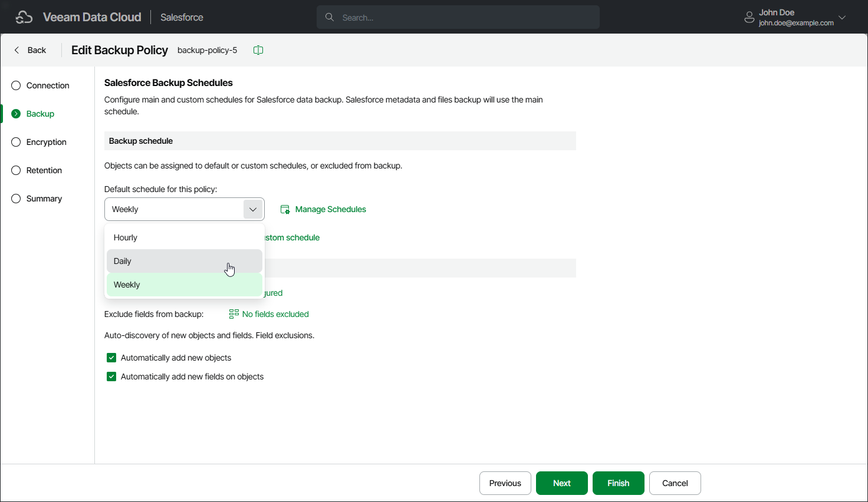Choose Weekly from the schedule list
The width and height of the screenshot is (868, 502).
click(185, 285)
